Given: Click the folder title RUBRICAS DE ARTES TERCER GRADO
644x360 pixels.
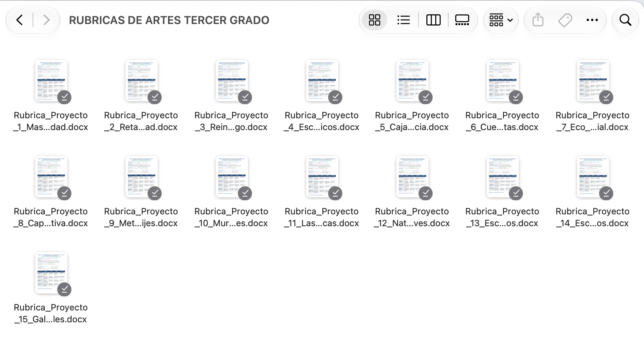Looking at the screenshot, I should click(x=169, y=20).
